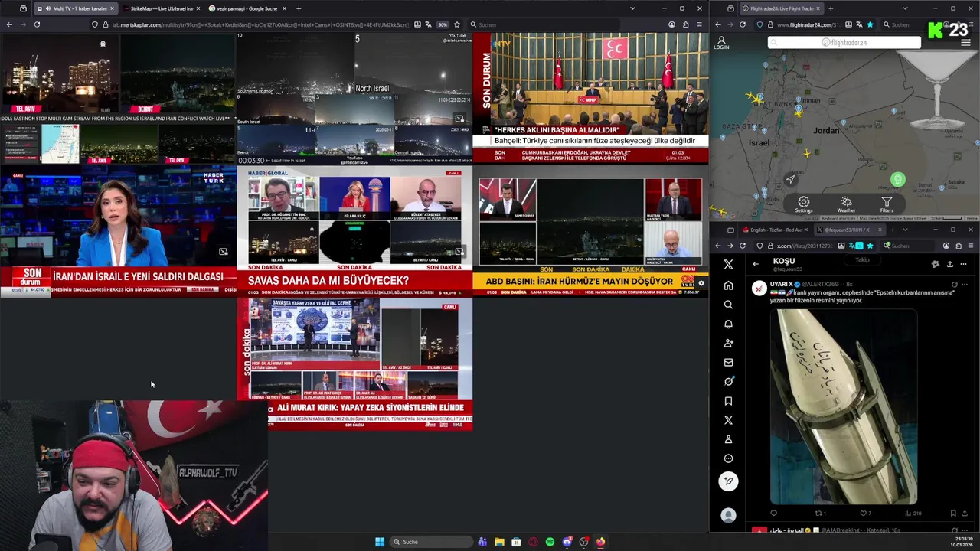Open X Messages envelope icon
This screenshot has width=980, height=551.
tap(728, 362)
